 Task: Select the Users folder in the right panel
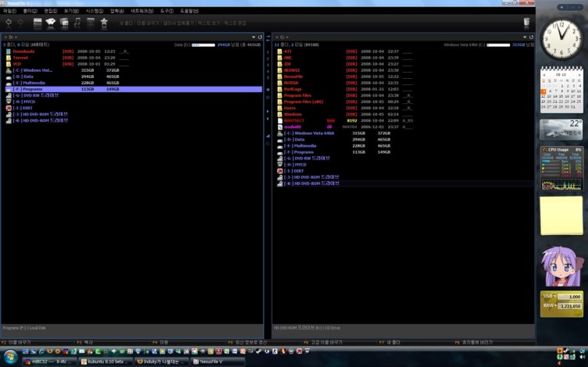coord(290,108)
